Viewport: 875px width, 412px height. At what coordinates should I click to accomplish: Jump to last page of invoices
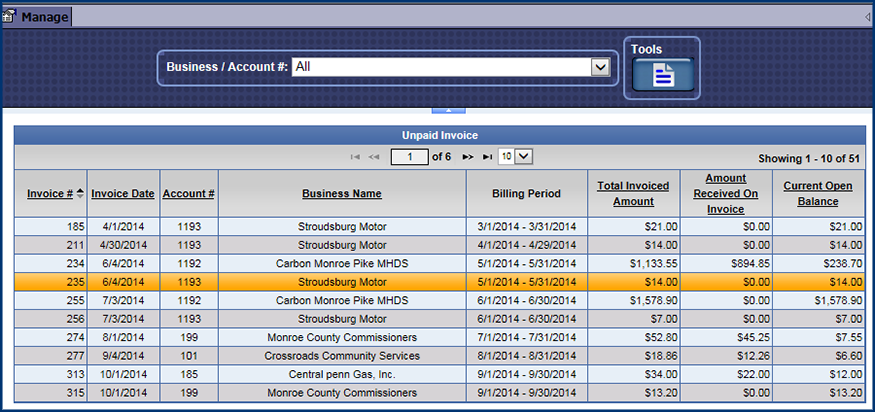(x=487, y=157)
